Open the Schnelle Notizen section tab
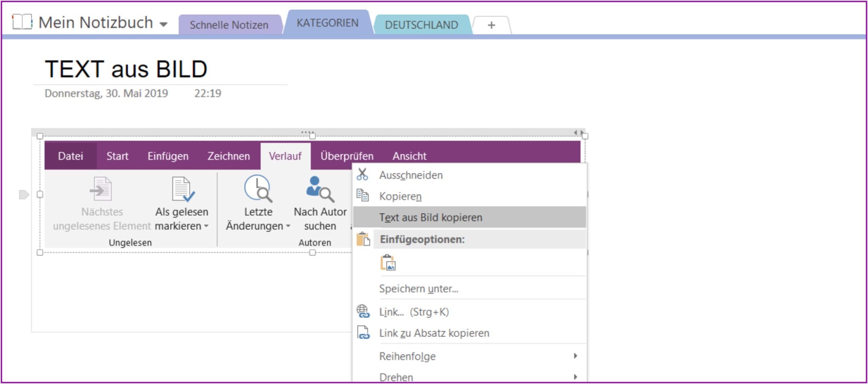Screen dimensions: 868x384 [229, 25]
